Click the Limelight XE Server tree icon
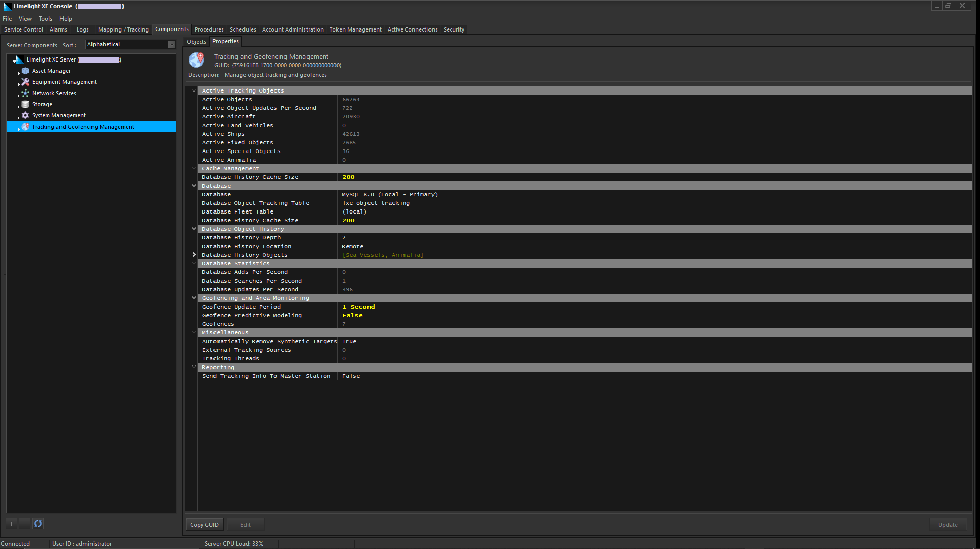Screen dimensions: 980x549 pos(20,59)
